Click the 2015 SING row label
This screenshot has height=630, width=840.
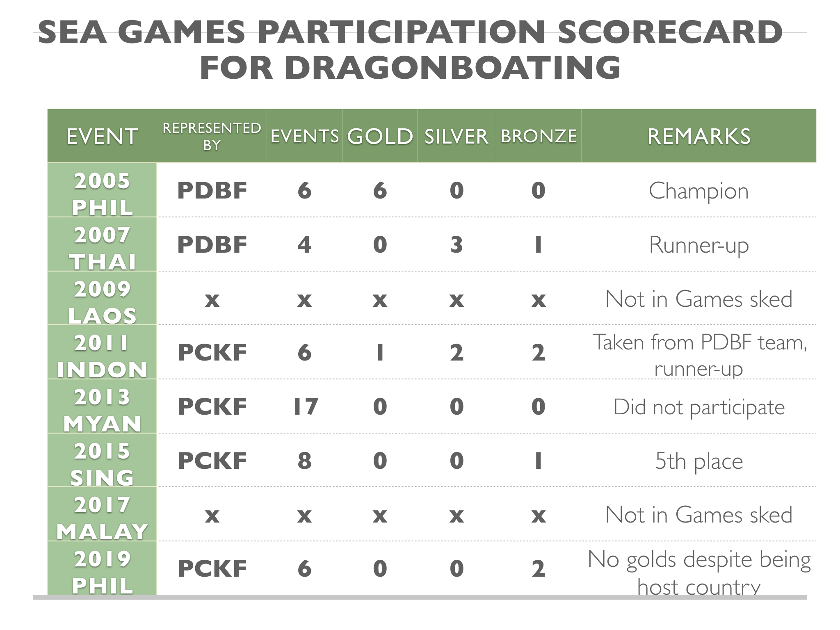pyautogui.click(x=102, y=464)
